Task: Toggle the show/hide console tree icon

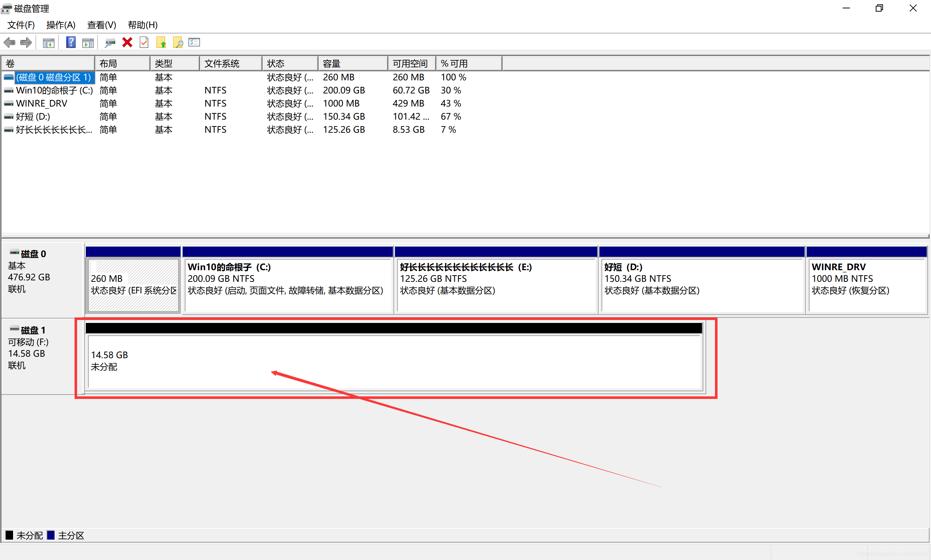Action: coord(49,43)
